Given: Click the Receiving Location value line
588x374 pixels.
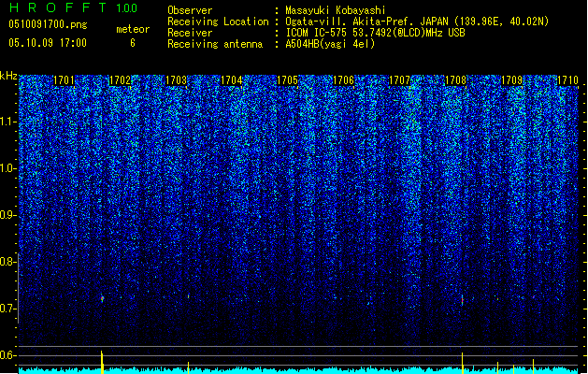Looking at the screenshot, I should (x=417, y=22).
